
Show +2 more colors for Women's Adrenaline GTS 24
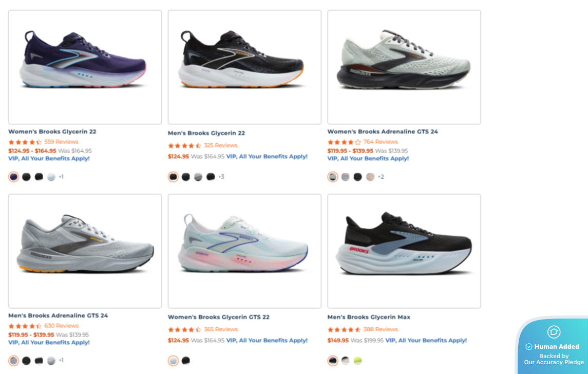click(381, 177)
